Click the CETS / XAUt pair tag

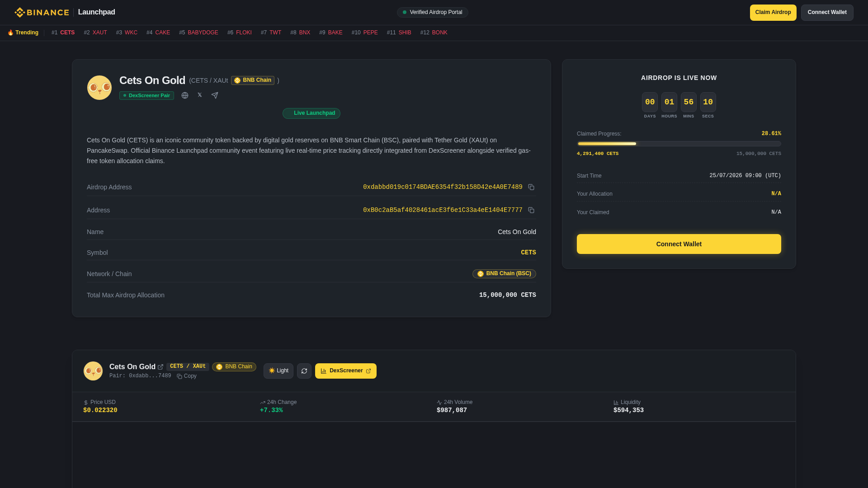coord(188,366)
